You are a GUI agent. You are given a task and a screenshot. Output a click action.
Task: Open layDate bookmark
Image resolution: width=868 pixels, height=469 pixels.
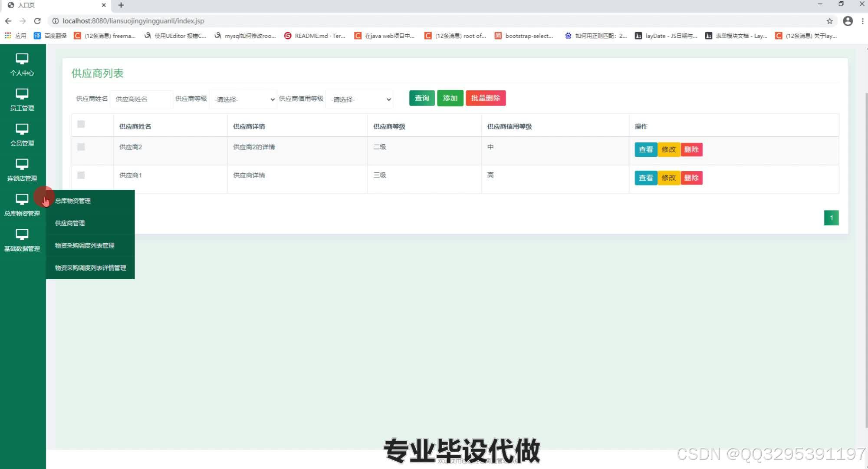[666, 36]
